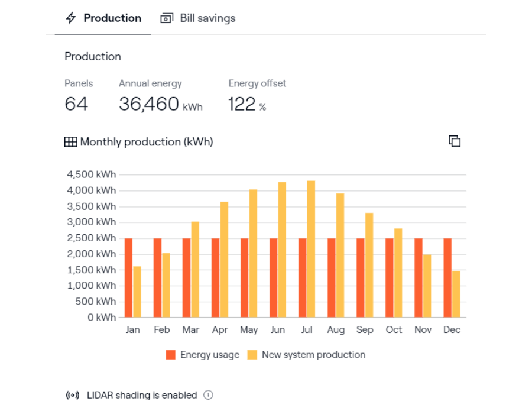532x414 pixels.
Task: Click the LIDAR shading is enabled text
Action: coord(142,395)
